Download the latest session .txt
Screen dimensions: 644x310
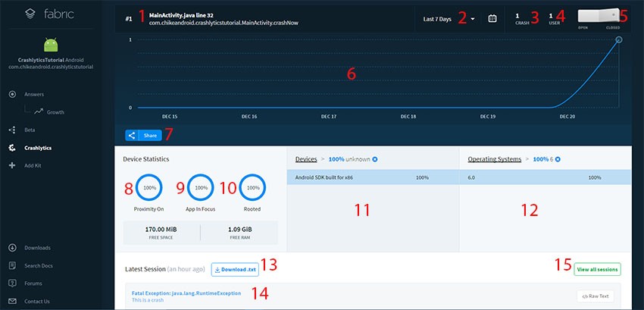pyautogui.click(x=236, y=270)
